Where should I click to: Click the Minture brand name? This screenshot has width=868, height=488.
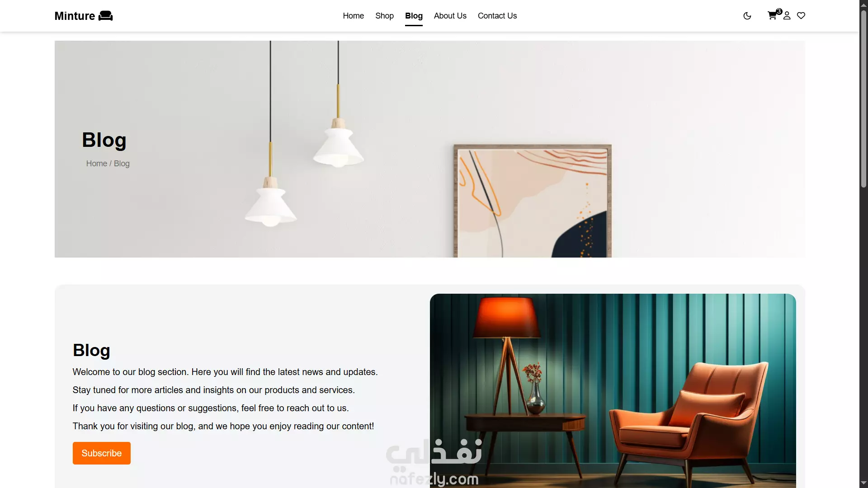(x=75, y=16)
